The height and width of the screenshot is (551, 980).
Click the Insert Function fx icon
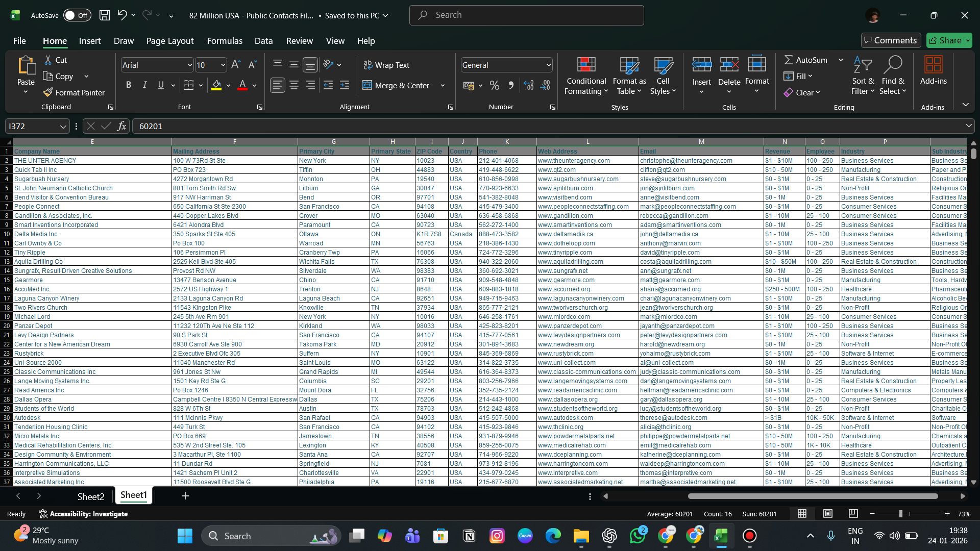click(121, 126)
